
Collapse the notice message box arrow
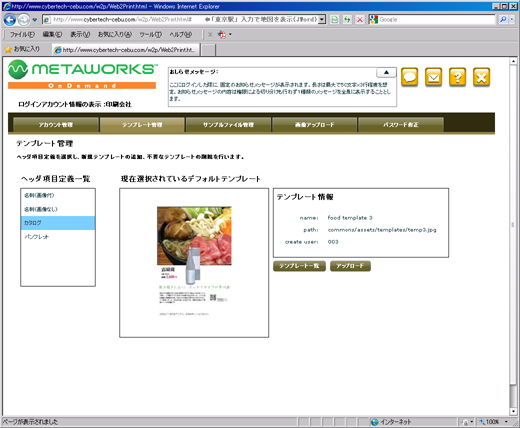386,72
